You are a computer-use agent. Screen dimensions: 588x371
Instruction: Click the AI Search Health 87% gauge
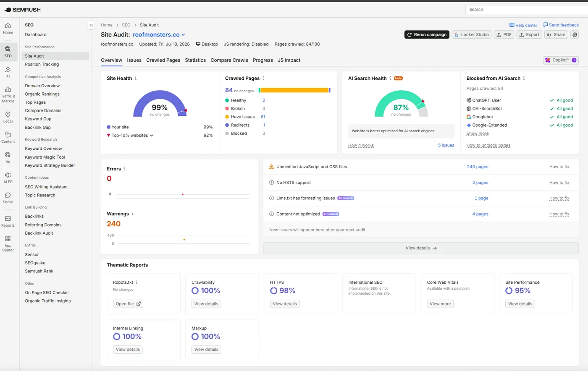coord(401,104)
